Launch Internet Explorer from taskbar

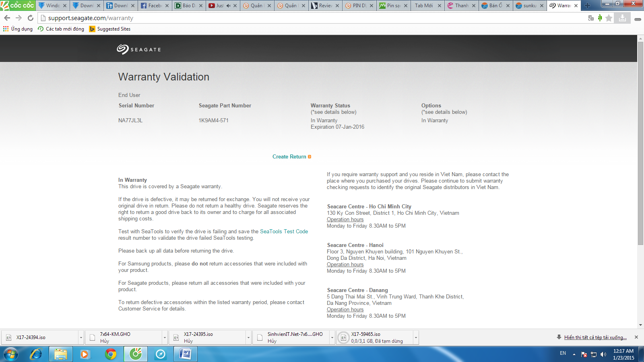(36, 354)
